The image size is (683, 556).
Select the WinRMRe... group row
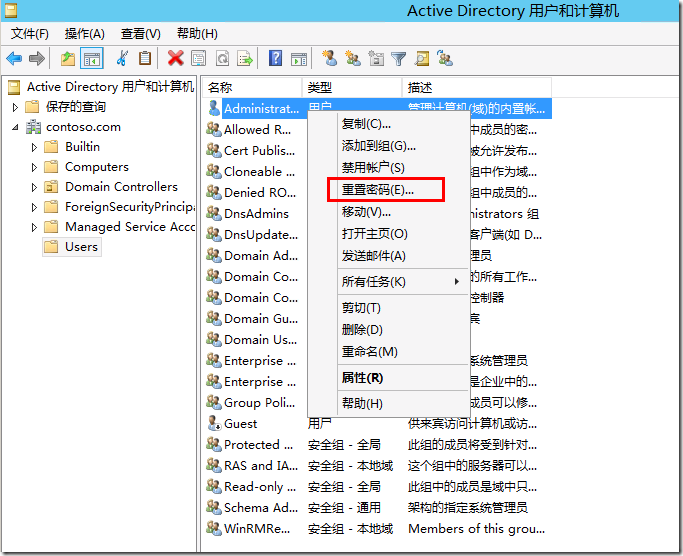[x=377, y=529]
